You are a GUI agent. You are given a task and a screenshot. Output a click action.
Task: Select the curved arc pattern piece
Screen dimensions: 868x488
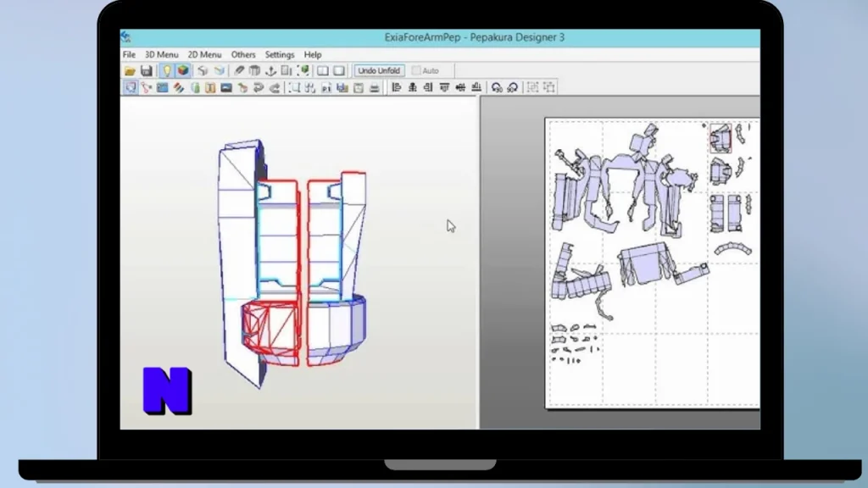(x=733, y=248)
